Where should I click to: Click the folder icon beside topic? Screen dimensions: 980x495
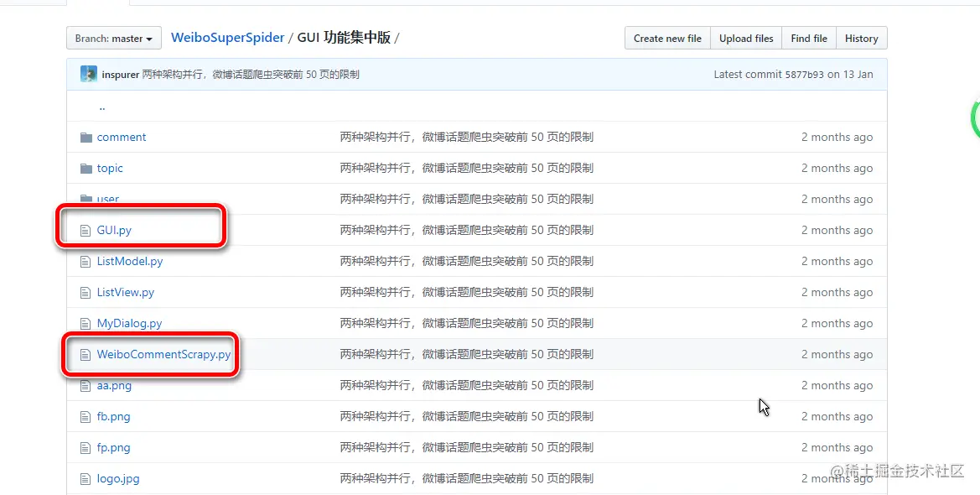86,169
